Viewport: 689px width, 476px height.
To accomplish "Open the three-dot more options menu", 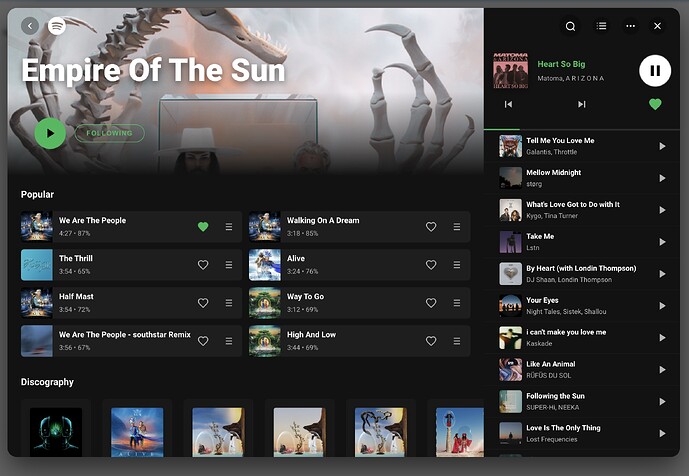I will pyautogui.click(x=630, y=26).
